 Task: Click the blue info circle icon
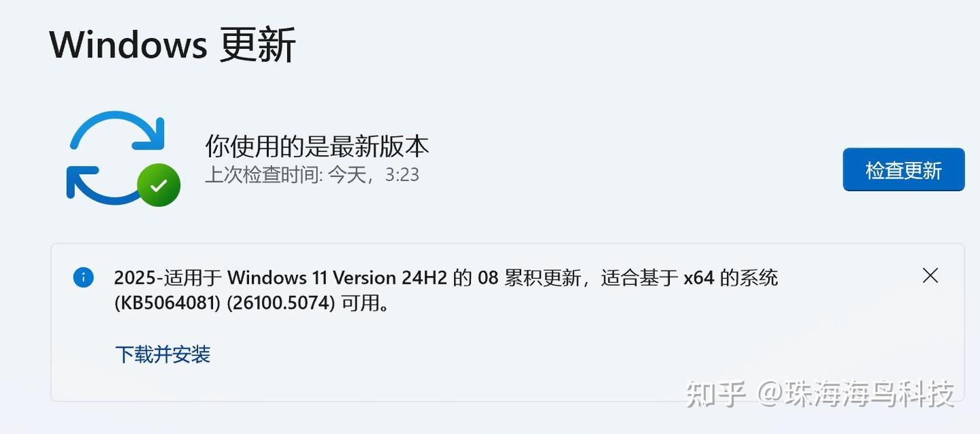[x=83, y=277]
